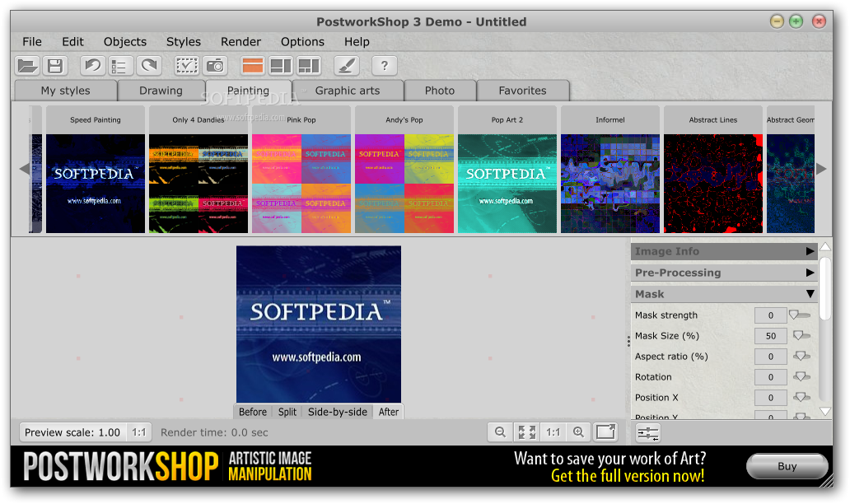Apply the Speed Painting style thumbnail
850x504 pixels.
coord(96,184)
